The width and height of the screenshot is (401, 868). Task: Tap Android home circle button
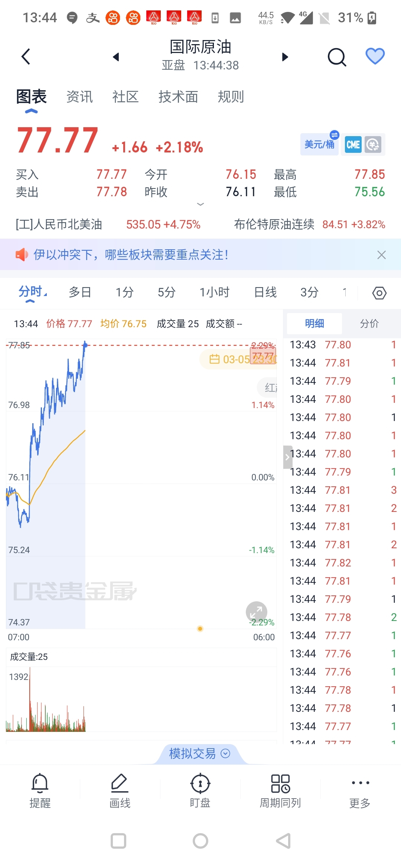[200, 841]
